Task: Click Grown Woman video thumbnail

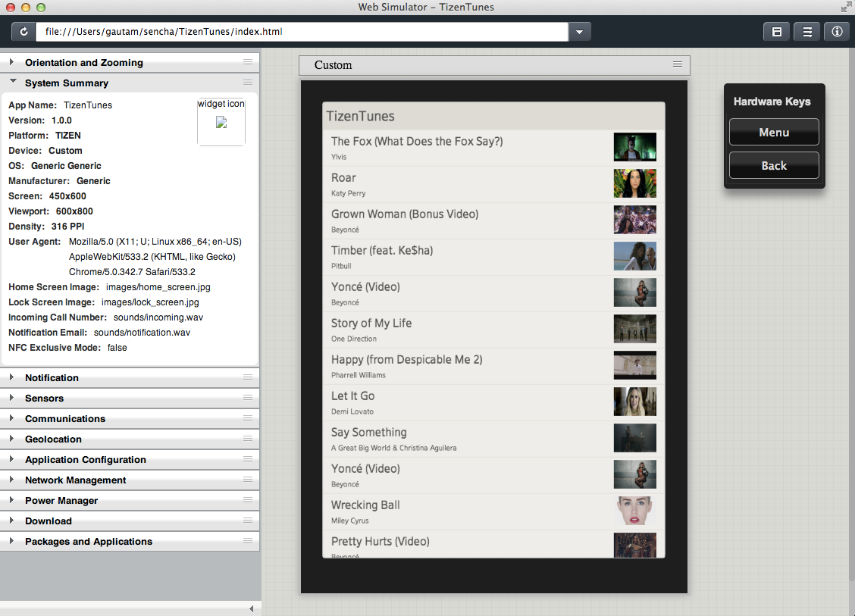Action: tap(634, 220)
